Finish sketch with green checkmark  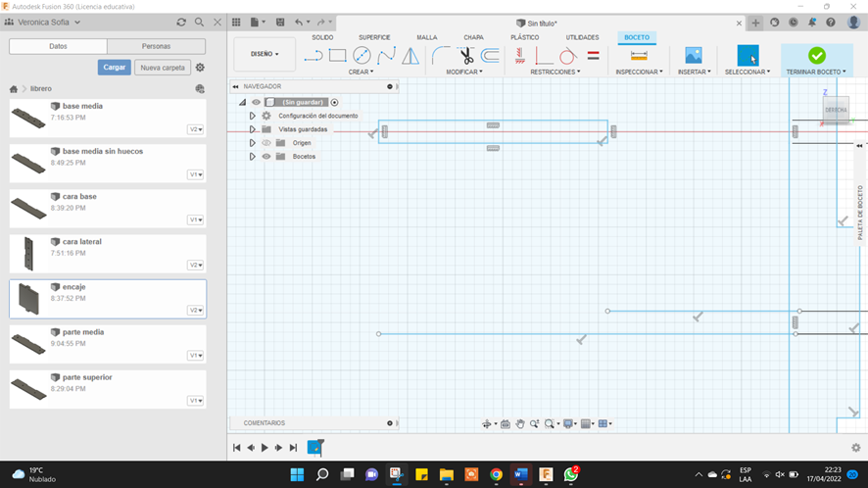[816, 56]
